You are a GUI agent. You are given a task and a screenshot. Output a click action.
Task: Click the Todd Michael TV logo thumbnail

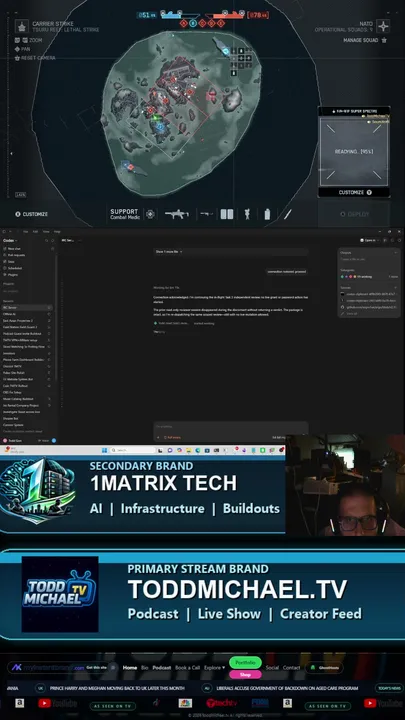[x=60, y=594]
